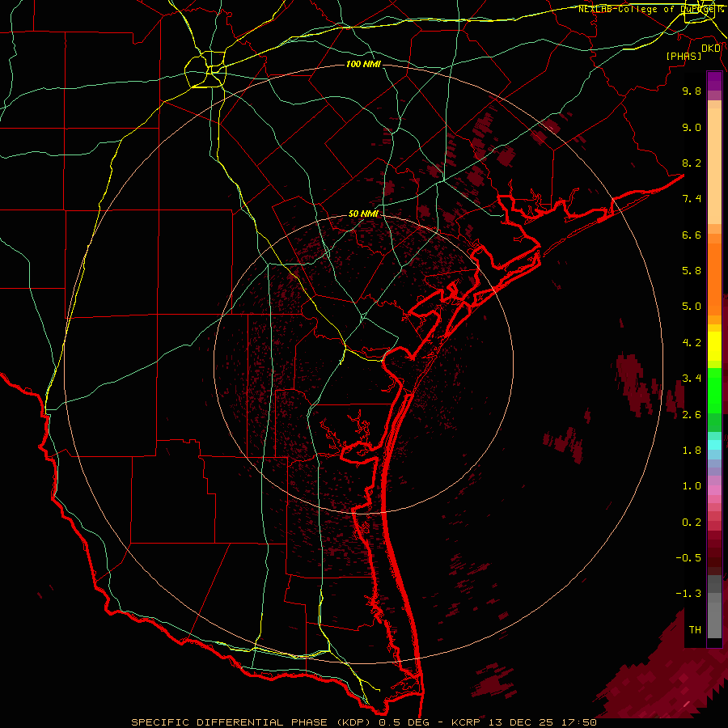The height and width of the screenshot is (728, 728).
Task: Click the "TH" threshold label on the scale
Action: click(x=695, y=630)
